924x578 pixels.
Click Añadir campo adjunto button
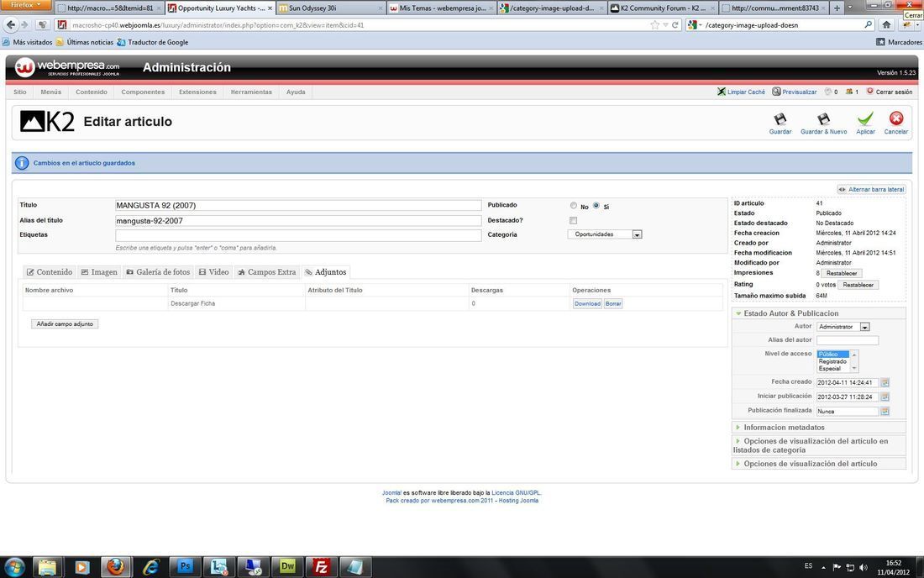point(65,324)
